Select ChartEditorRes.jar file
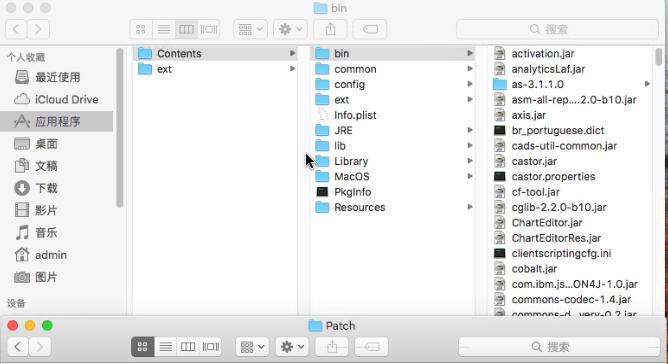Image resolution: width=668 pixels, height=364 pixels. click(x=571, y=238)
